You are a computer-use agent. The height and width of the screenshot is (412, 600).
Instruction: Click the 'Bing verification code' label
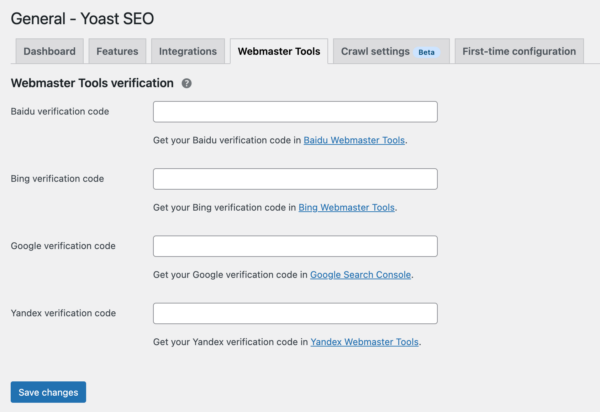click(57, 179)
